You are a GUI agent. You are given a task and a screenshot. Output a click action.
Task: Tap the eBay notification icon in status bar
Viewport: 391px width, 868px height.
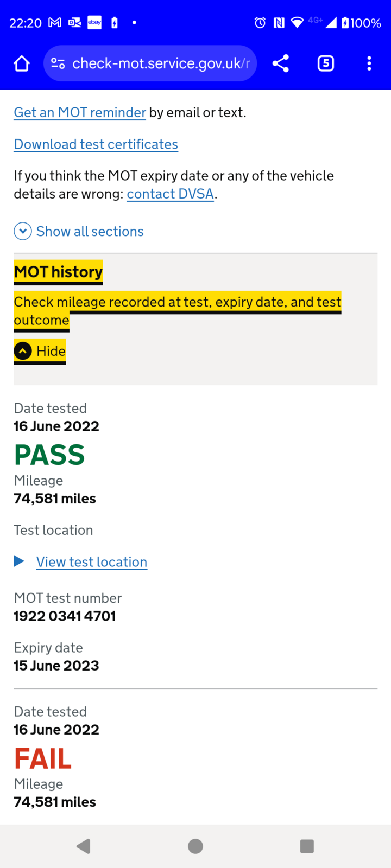click(94, 23)
